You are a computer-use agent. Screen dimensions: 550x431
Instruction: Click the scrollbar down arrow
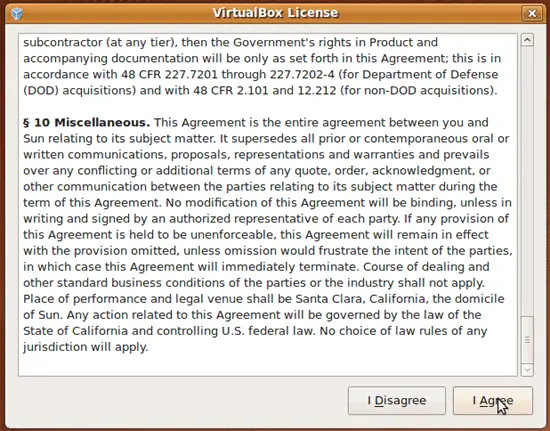pyautogui.click(x=527, y=370)
